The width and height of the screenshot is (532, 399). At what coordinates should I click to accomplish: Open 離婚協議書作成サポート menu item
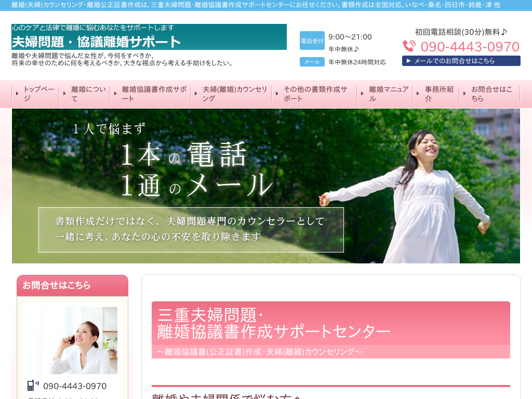point(151,94)
